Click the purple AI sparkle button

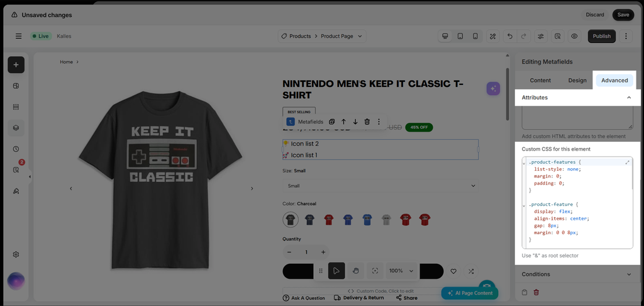click(493, 88)
